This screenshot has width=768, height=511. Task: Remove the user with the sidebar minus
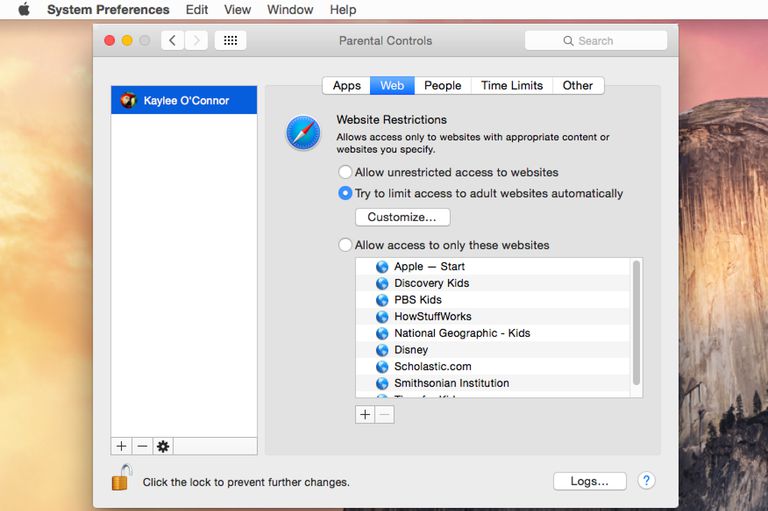[x=143, y=446]
